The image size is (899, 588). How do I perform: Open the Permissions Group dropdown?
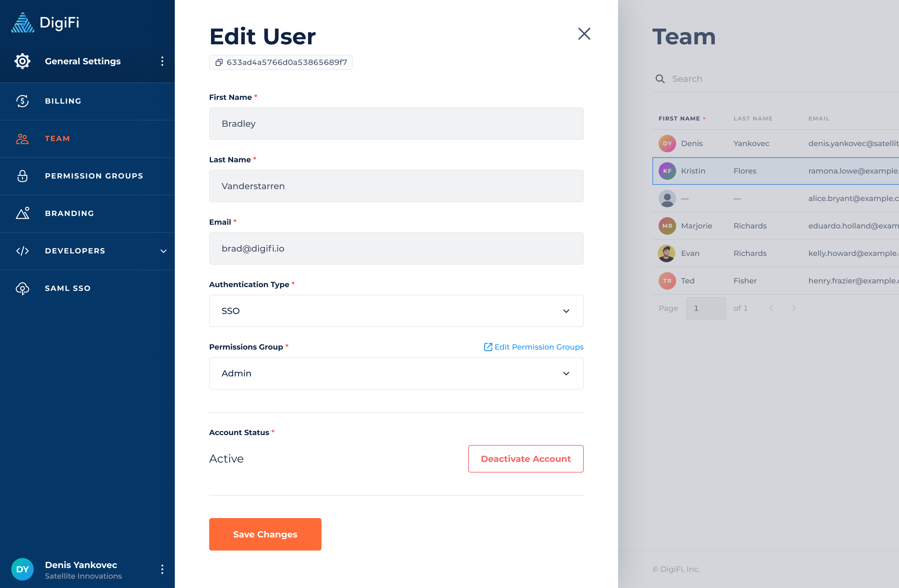tap(396, 373)
